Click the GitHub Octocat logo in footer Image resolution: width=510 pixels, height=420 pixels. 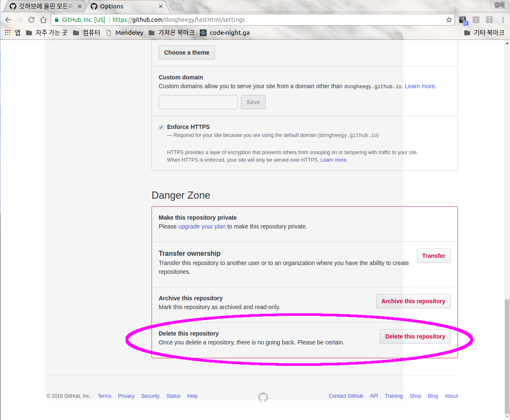263,396
